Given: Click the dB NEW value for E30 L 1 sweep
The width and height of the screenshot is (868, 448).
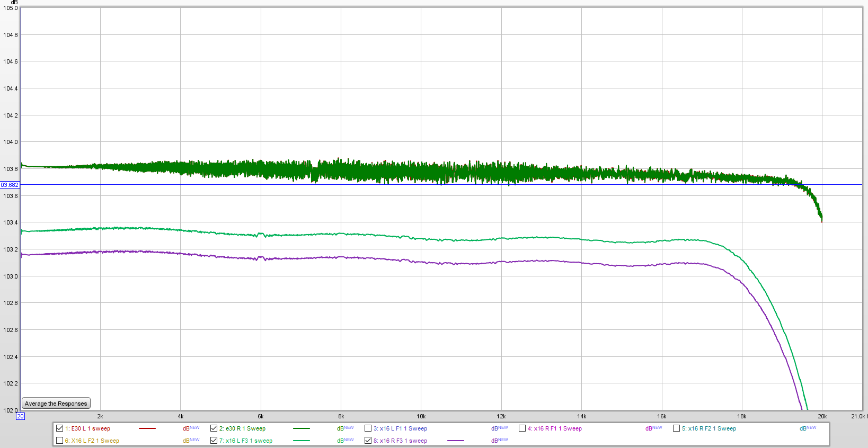Looking at the screenshot, I should pos(191,428).
